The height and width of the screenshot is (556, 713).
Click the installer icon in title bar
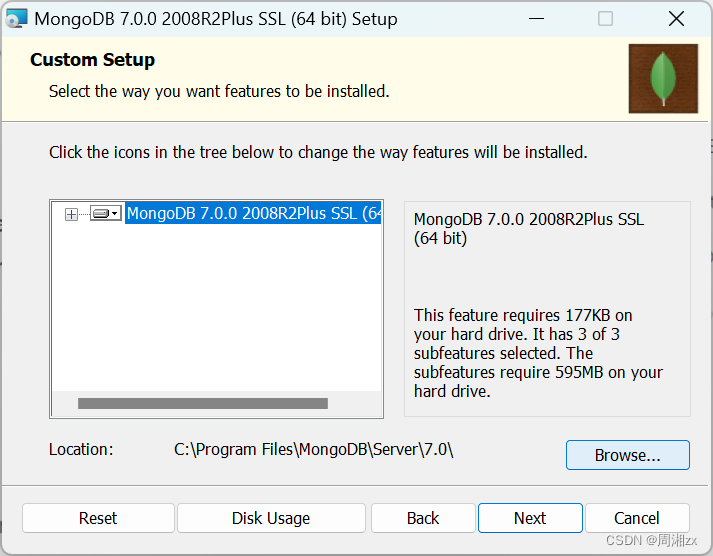pyautogui.click(x=16, y=19)
